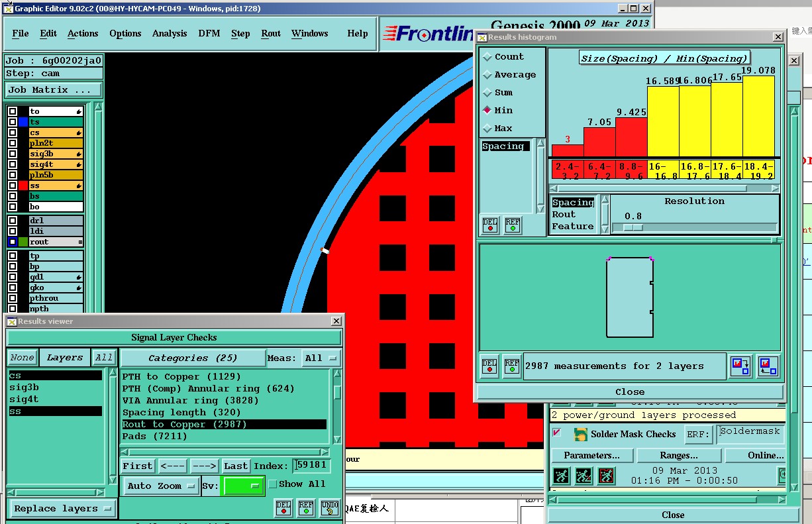Click second runner icon in checklist
The image size is (812, 524).
coord(584,476)
